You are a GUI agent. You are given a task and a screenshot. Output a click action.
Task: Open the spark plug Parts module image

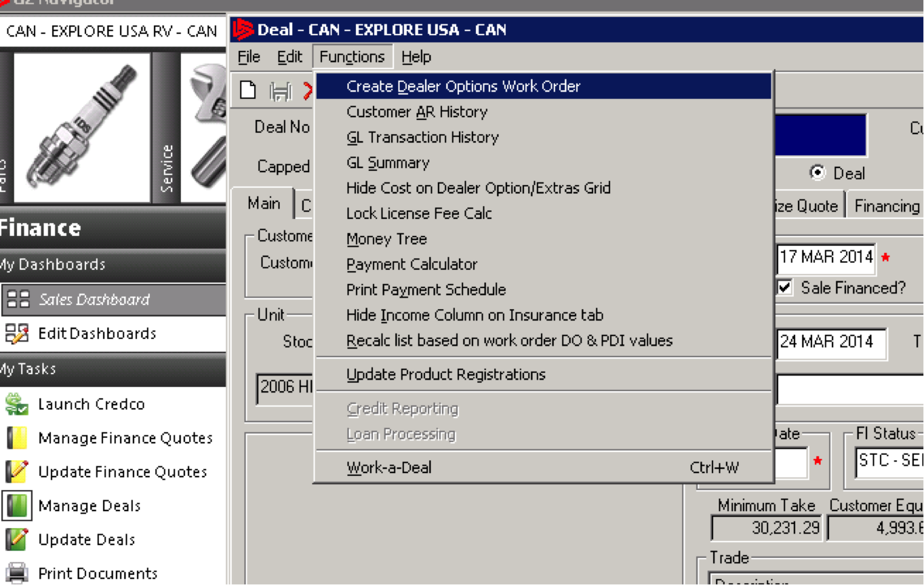click(x=82, y=127)
